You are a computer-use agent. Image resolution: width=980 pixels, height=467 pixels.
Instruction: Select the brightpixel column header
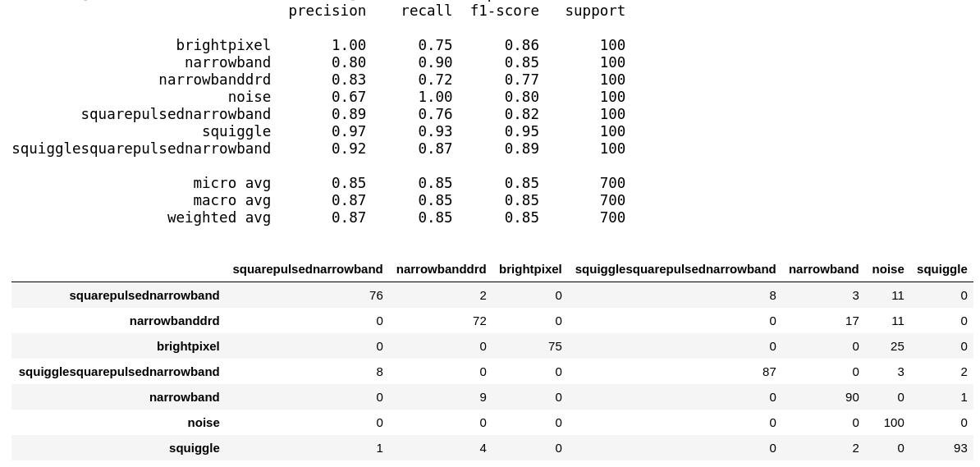[530, 269]
